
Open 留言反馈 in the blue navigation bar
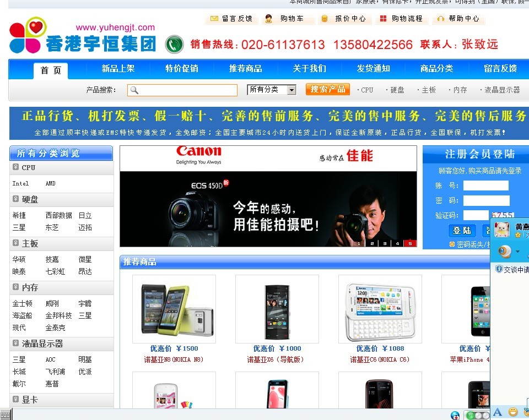[x=501, y=69]
